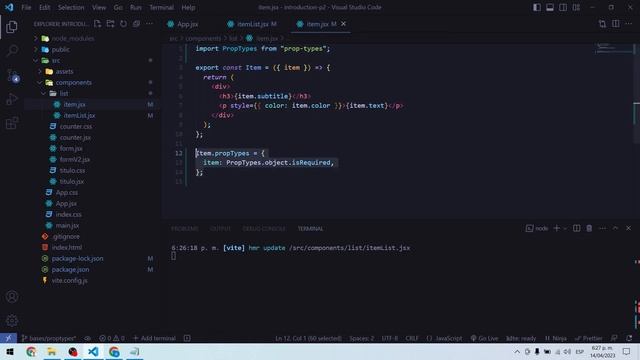Click Add terminal in status bar

click(x=154, y=338)
